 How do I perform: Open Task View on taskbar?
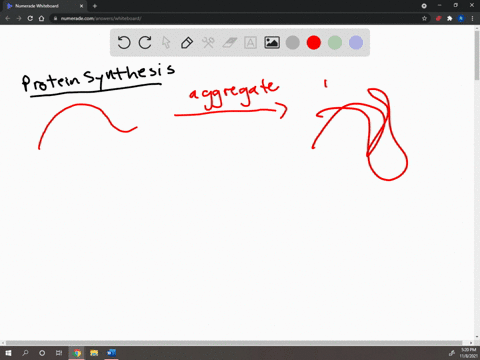[59, 353]
